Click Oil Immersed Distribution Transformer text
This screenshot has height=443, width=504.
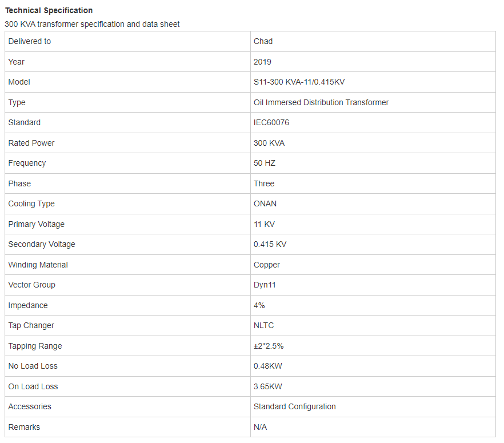tap(321, 102)
